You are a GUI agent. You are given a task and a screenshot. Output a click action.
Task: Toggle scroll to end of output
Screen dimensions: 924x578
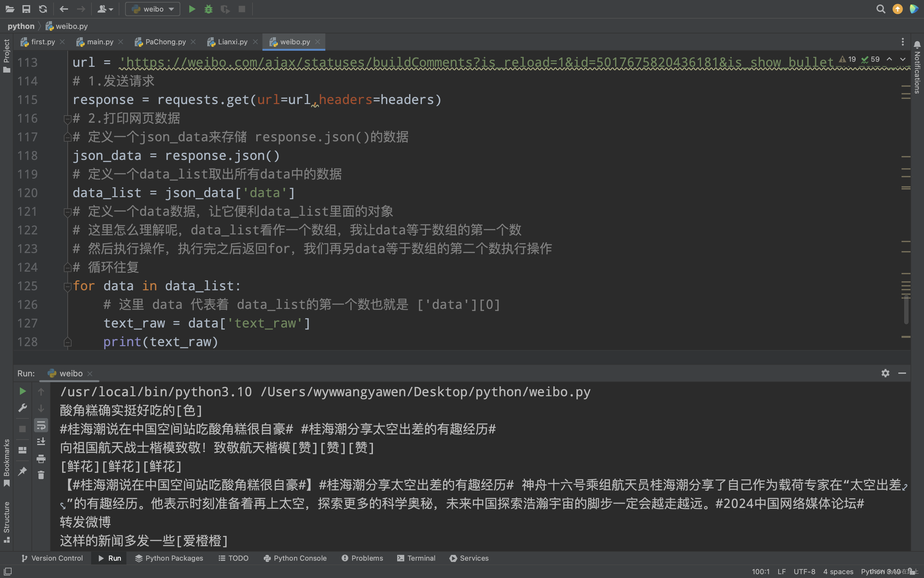click(x=41, y=442)
